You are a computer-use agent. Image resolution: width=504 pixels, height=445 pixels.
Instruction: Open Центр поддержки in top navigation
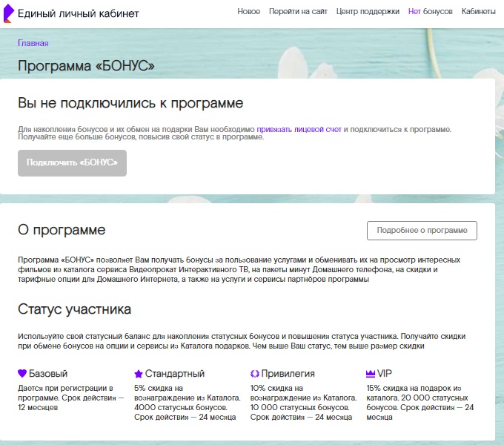tap(368, 12)
